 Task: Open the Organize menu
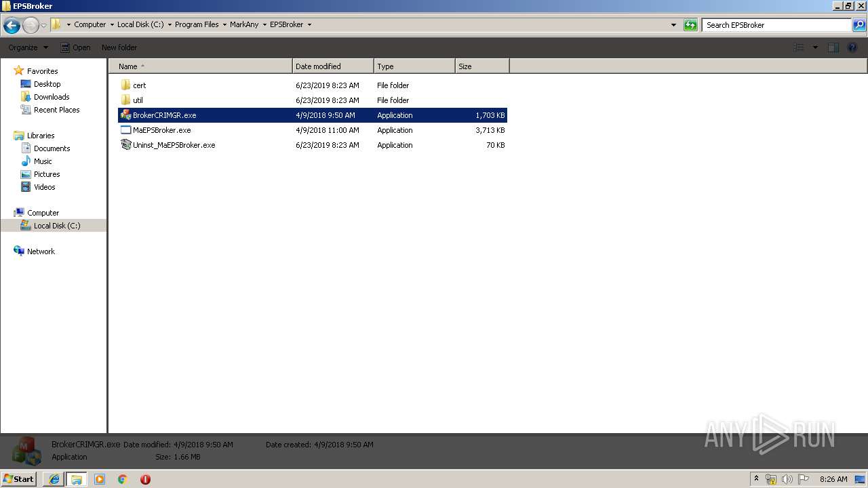28,47
